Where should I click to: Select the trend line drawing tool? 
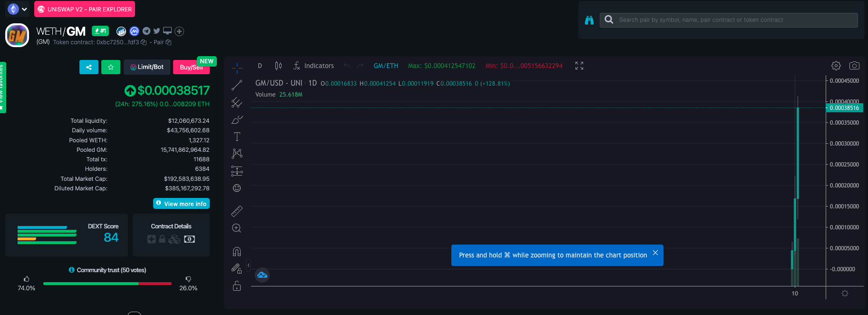tap(237, 85)
